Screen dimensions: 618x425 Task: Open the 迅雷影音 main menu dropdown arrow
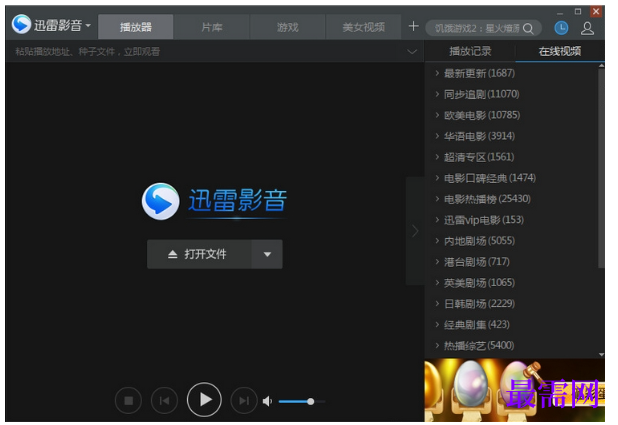pos(88,26)
